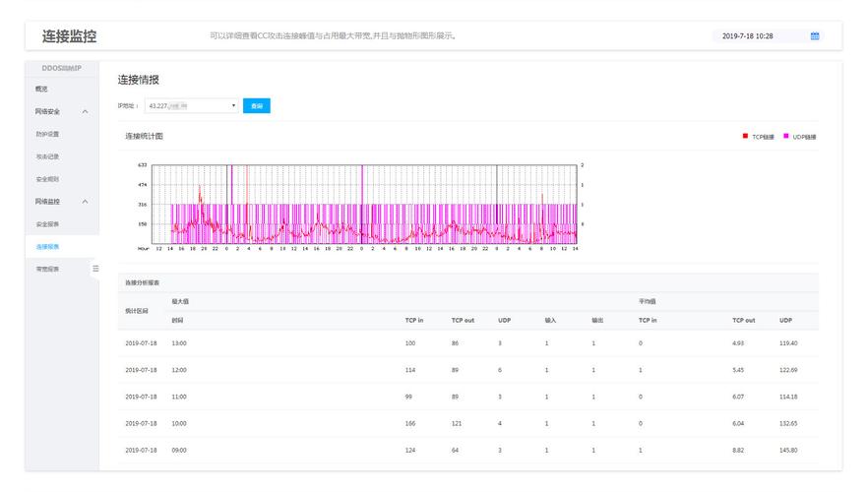Image resolution: width=868 pixels, height=492 pixels.
Task: Click the blue 查询 button
Action: coord(256,105)
